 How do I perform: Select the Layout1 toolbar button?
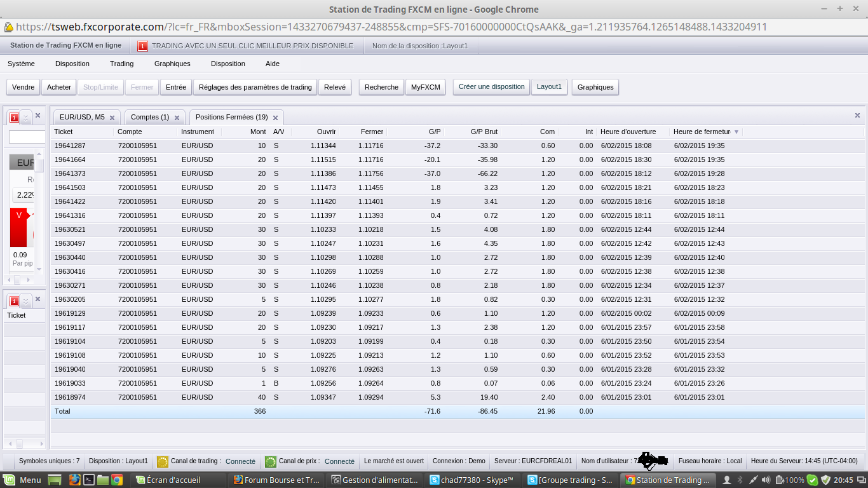[549, 87]
